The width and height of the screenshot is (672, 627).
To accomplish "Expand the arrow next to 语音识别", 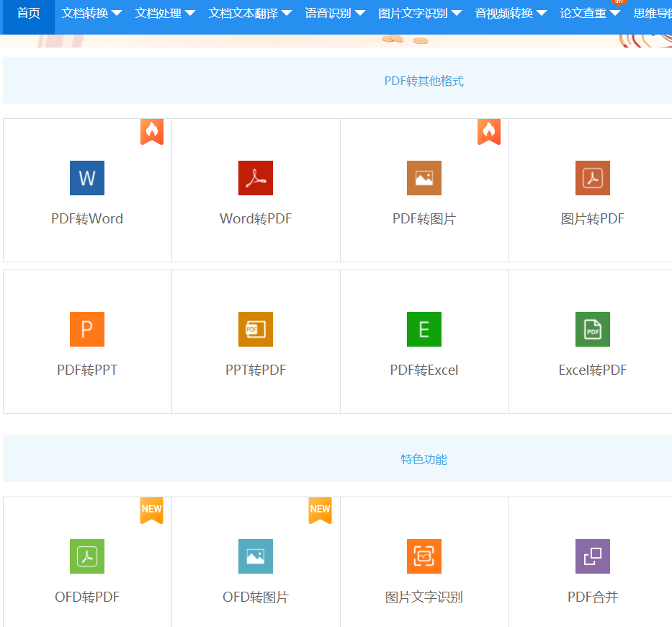I will pos(360,13).
